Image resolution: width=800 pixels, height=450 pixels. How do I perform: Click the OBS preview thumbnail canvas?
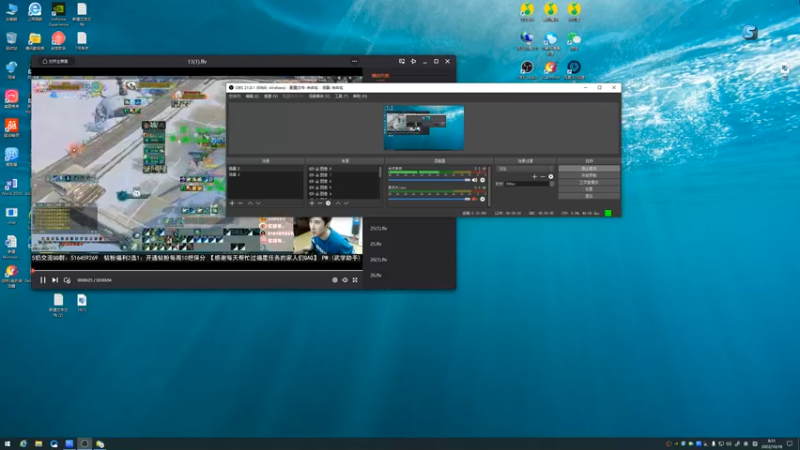(424, 128)
